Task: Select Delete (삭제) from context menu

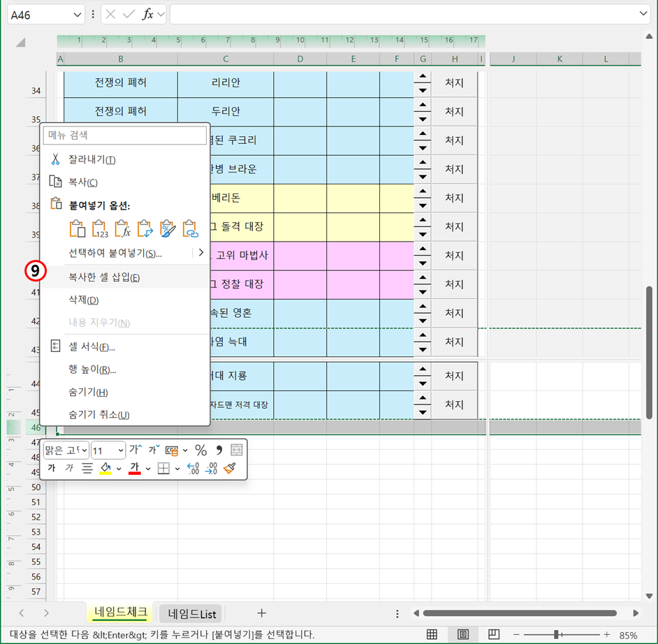Action: (x=125, y=300)
